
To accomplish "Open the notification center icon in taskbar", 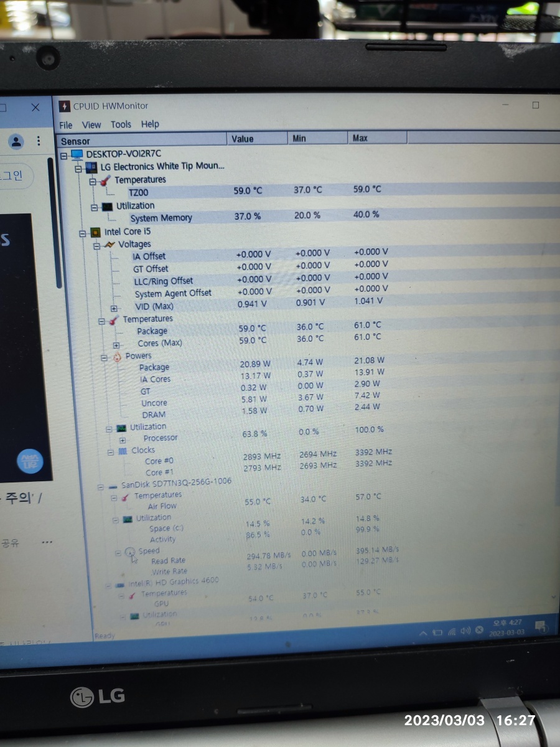I will pyautogui.click(x=541, y=626).
